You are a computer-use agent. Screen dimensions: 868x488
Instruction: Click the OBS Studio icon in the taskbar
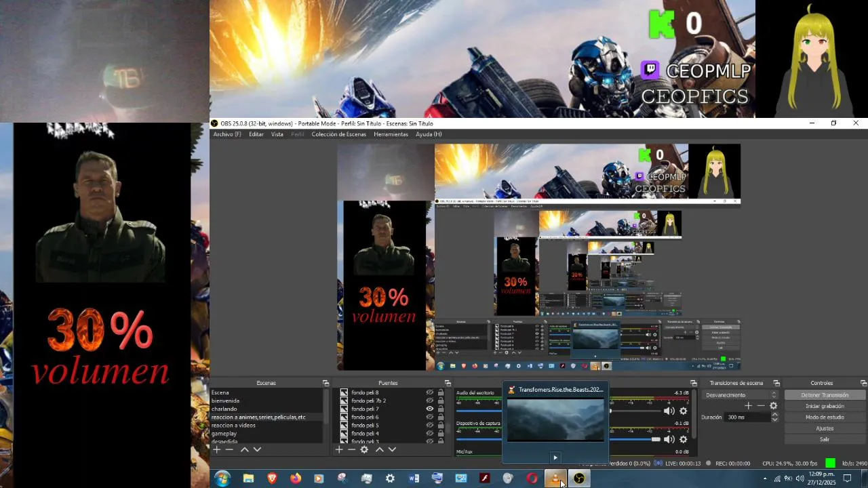coord(579,479)
